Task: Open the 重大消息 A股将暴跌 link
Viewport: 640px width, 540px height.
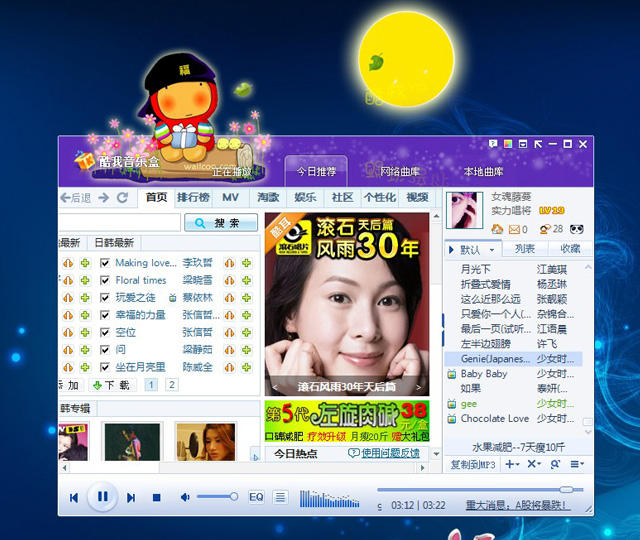Action: tap(518, 505)
